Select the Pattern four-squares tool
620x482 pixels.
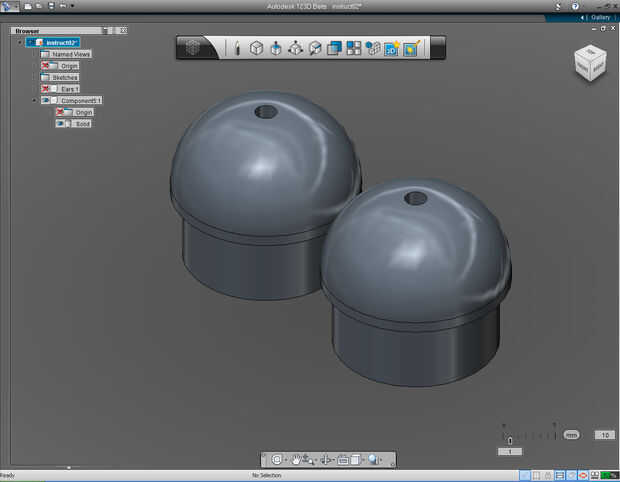[x=353, y=48]
